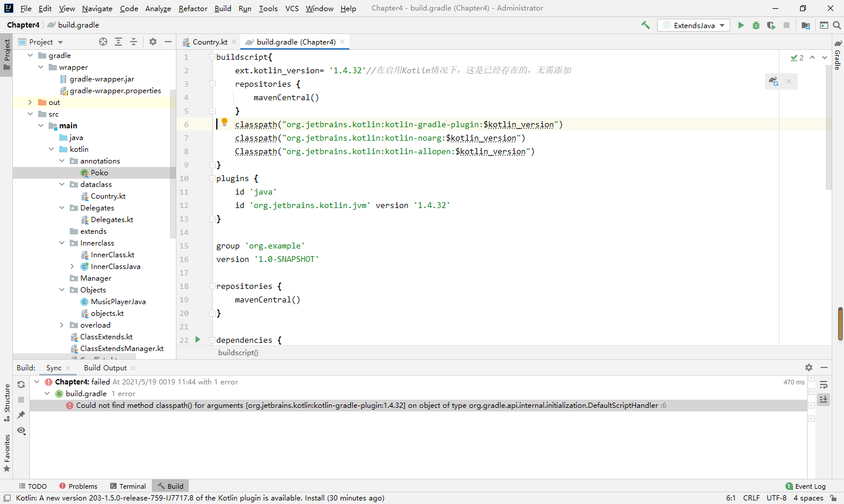Open Search Everywhere magnifier icon
The image size is (844, 504).
837,25
